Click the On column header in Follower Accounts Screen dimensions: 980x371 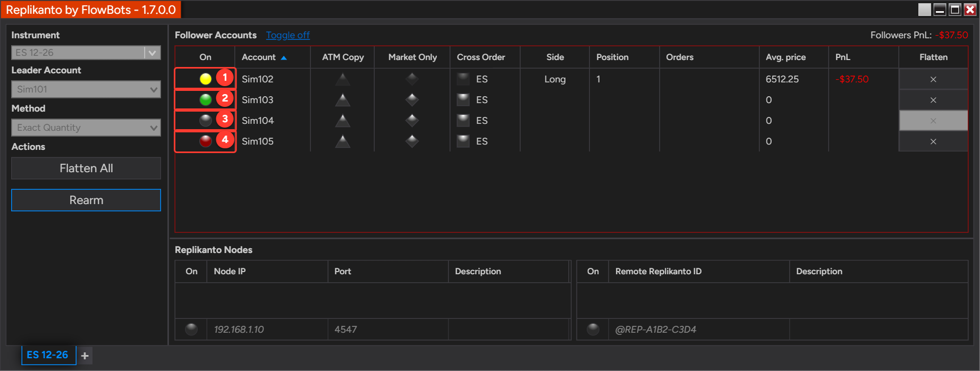point(205,57)
